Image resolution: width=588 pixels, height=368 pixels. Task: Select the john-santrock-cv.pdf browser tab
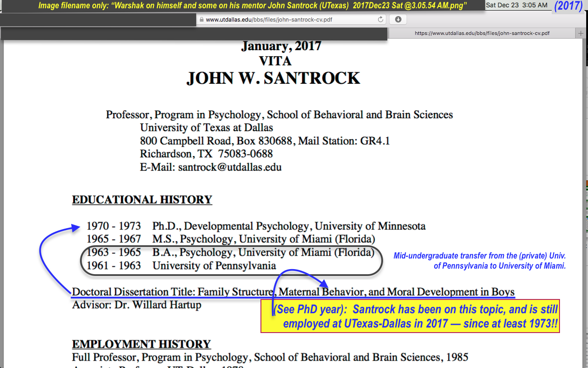click(481, 34)
